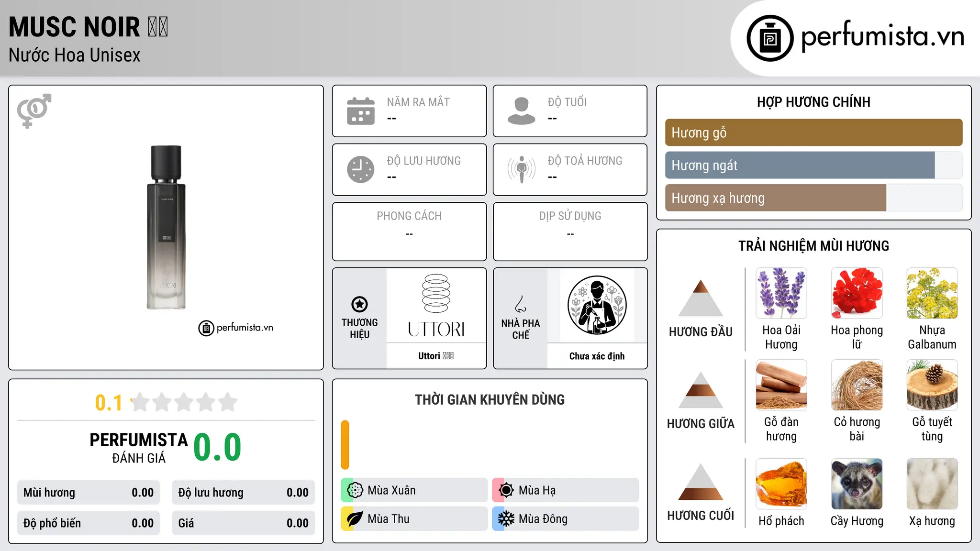This screenshot has height=551, width=980.
Task: Click the Mùa Thu leaf icon
Action: [x=355, y=519]
